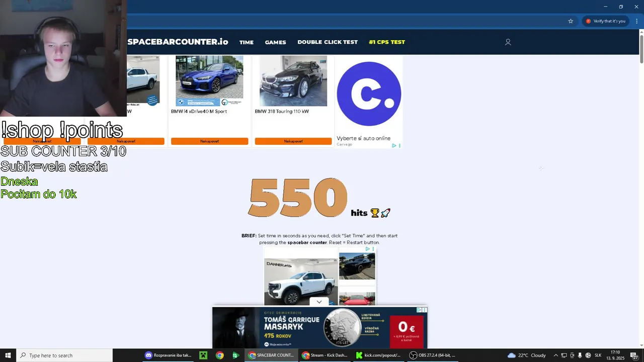Click the BMW i4 xDrive40 M Sport ad image

[209, 81]
